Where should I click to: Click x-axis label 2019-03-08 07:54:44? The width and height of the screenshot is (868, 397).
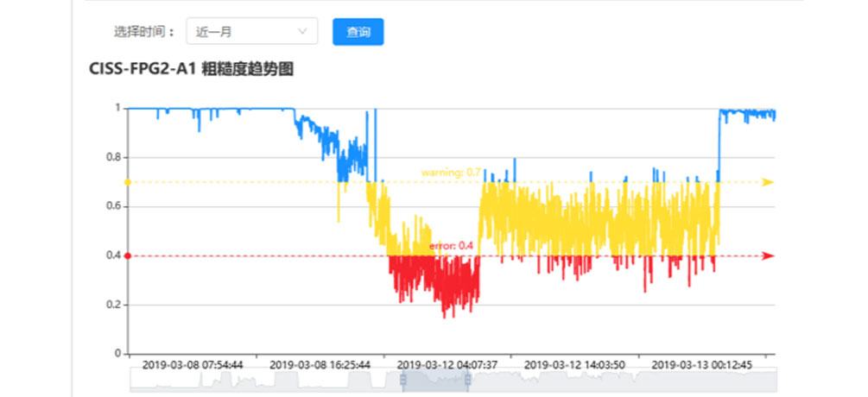pyautogui.click(x=193, y=365)
